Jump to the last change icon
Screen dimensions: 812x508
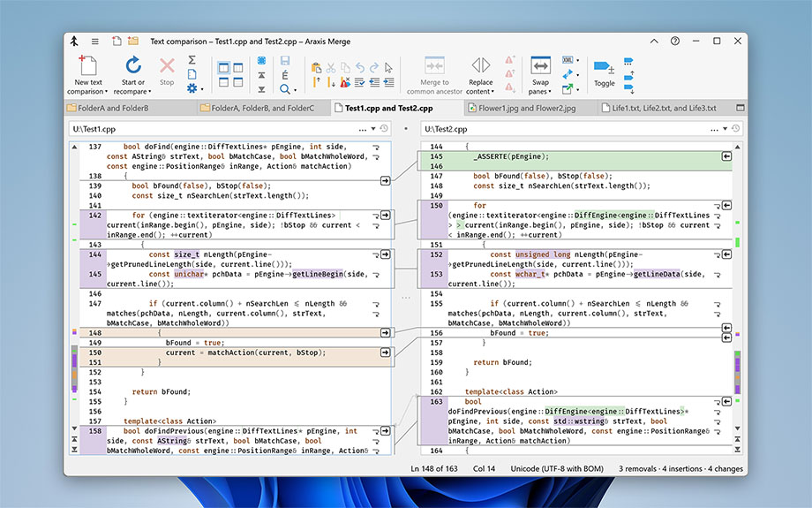(x=261, y=89)
